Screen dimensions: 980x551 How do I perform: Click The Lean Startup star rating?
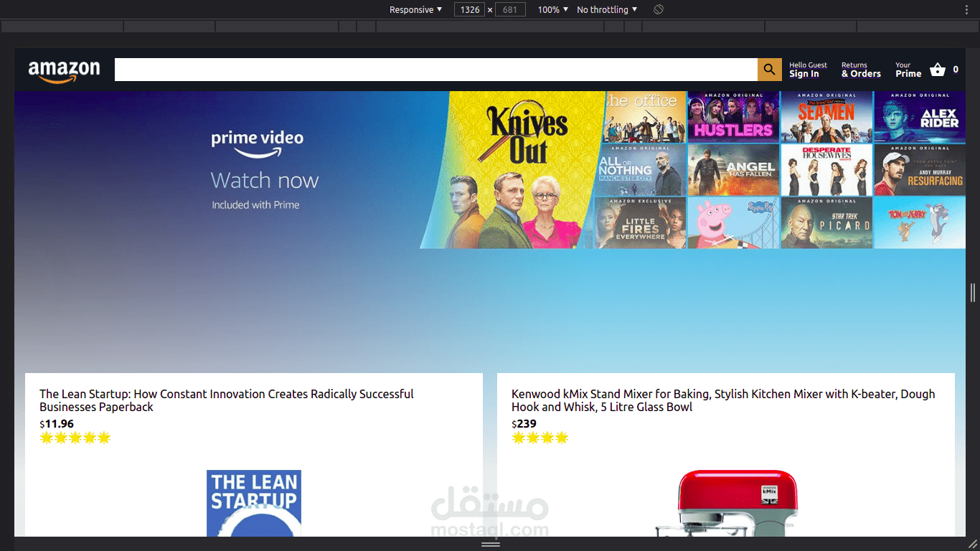(x=75, y=438)
